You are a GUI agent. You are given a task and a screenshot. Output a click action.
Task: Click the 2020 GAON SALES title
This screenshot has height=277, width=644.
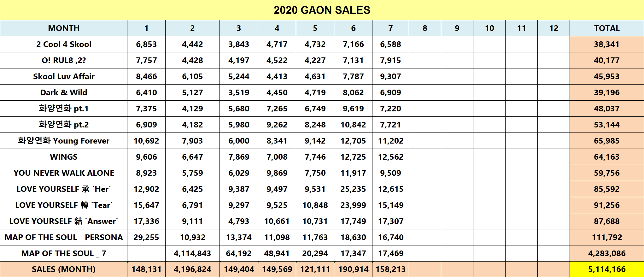[322, 10]
